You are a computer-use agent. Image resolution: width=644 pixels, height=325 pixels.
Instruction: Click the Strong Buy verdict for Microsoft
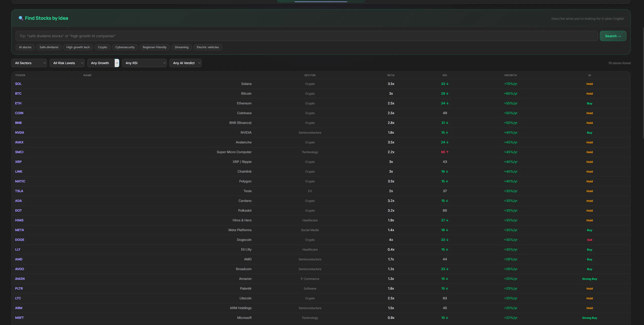[x=590, y=318]
